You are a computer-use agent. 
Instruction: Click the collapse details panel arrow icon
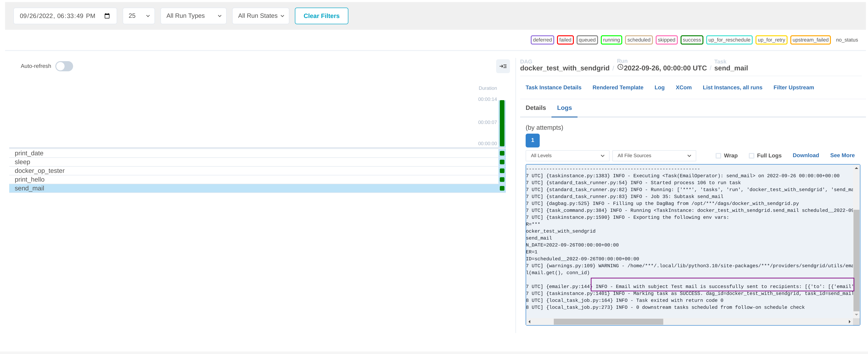(503, 66)
